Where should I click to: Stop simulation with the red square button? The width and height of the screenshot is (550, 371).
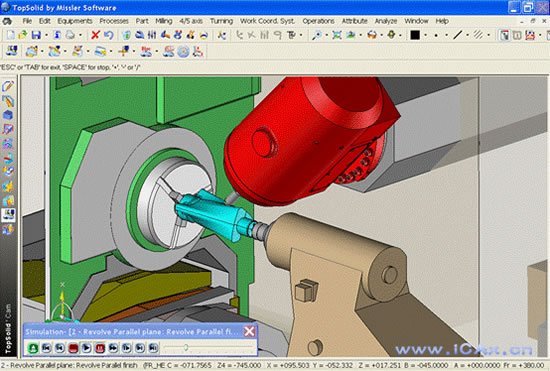point(73,348)
